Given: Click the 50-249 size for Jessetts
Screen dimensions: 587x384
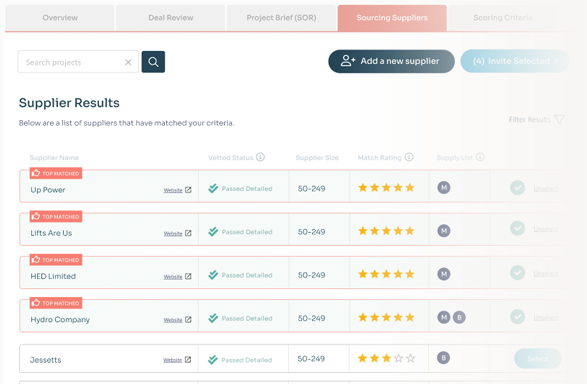Looking at the screenshot, I should pyautogui.click(x=311, y=359).
